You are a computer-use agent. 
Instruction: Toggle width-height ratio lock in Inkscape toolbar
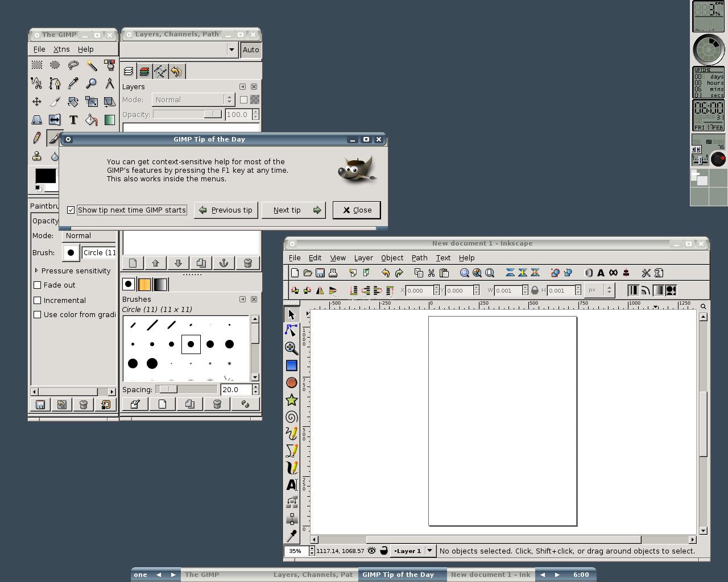pyautogui.click(x=535, y=290)
